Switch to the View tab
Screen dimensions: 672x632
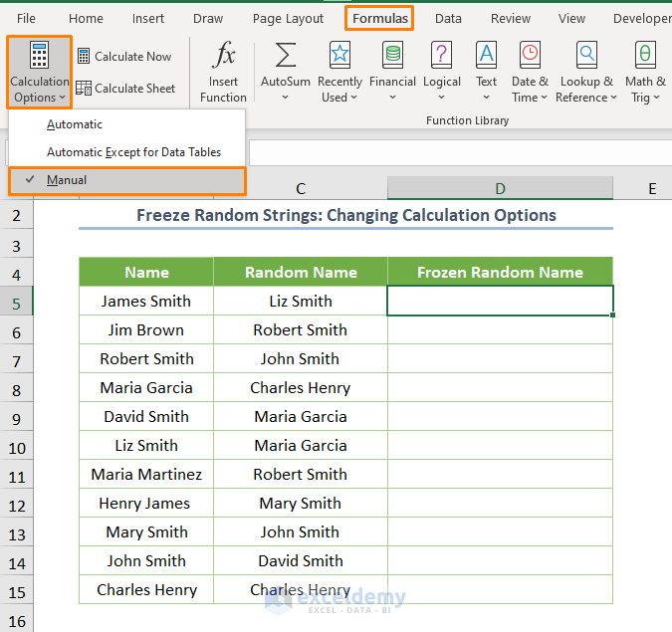click(571, 19)
